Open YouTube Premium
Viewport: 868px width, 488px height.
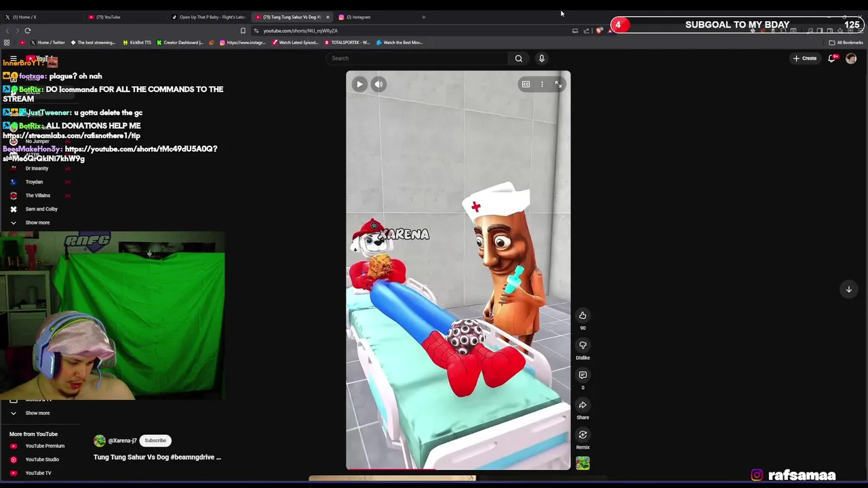coord(45,446)
